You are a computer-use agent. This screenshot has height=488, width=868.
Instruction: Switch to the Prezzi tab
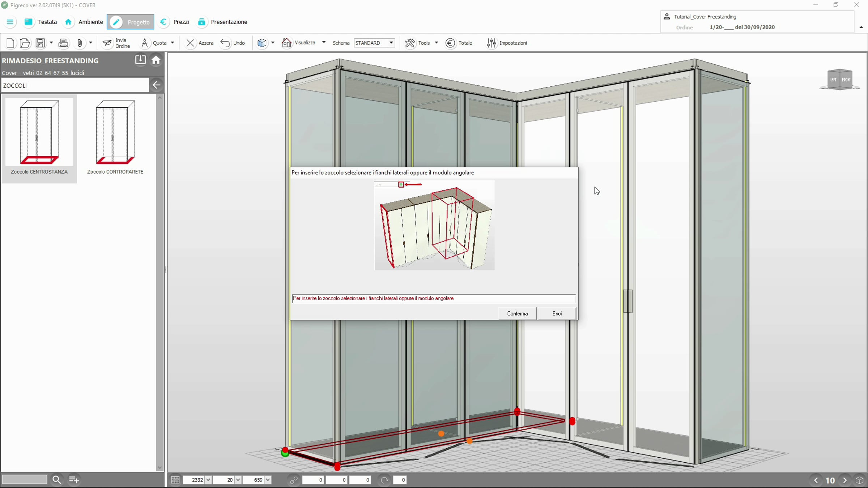[x=175, y=22]
